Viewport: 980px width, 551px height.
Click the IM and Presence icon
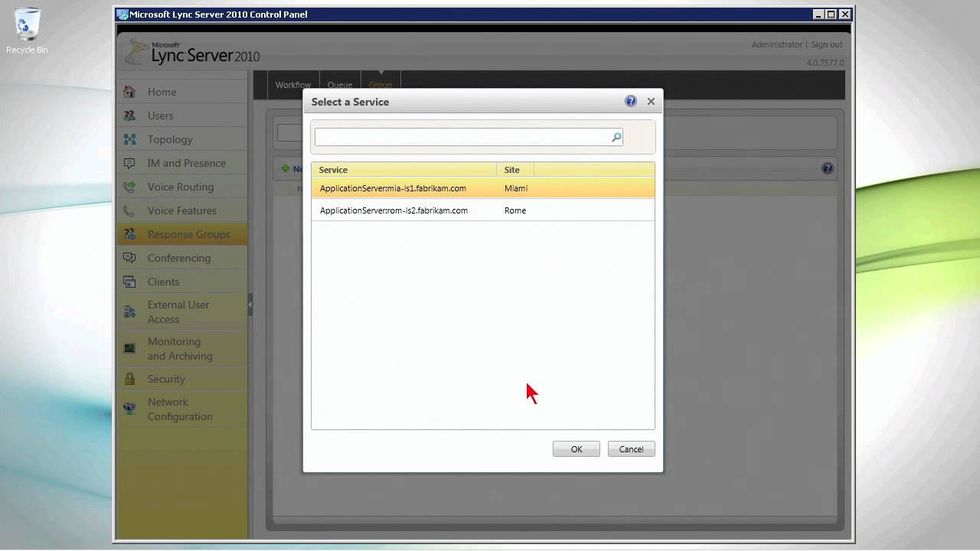click(130, 163)
